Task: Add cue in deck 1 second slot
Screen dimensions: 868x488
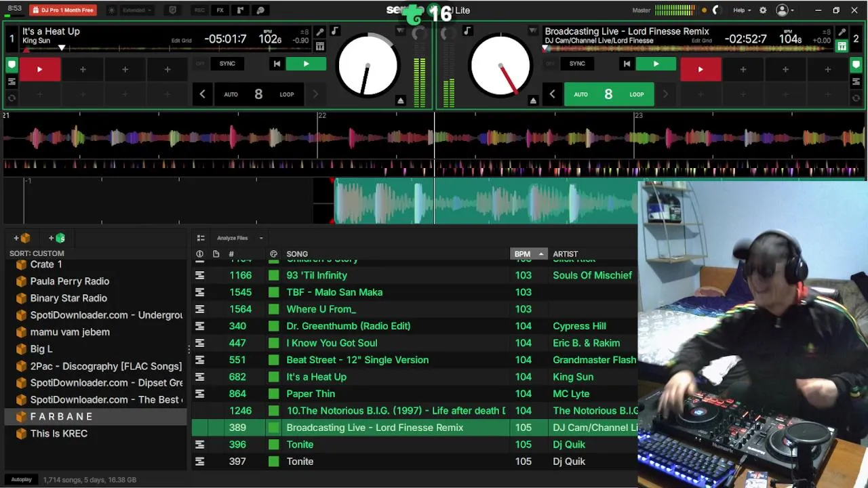Action: tap(83, 69)
